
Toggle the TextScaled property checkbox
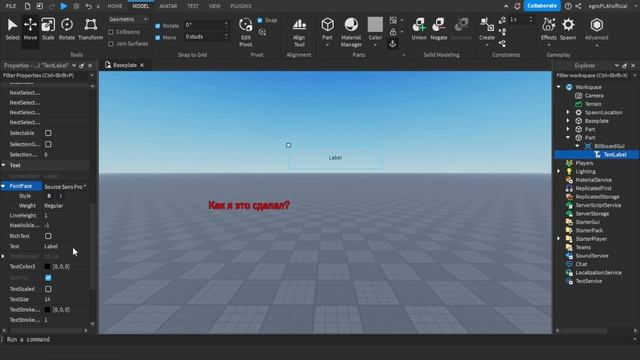coord(48,289)
